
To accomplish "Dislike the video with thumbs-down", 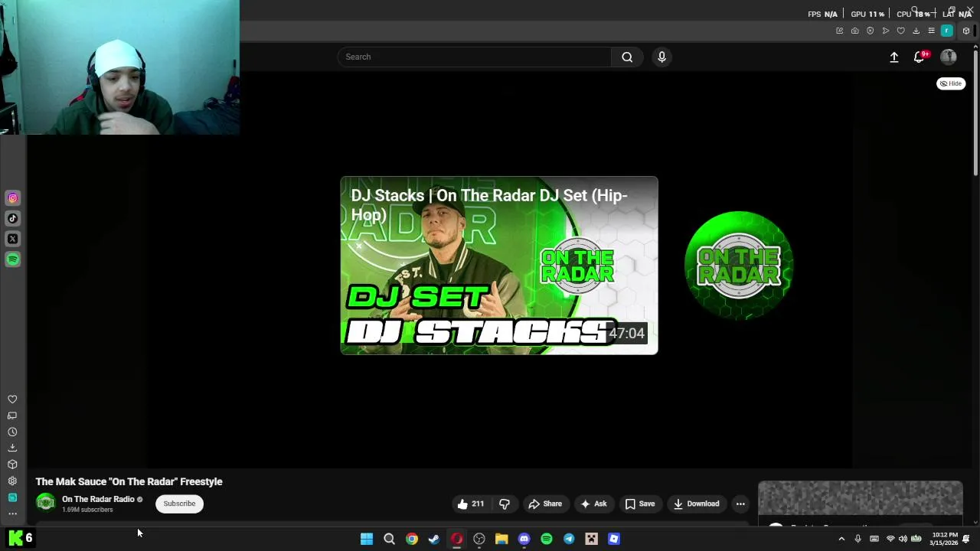I will [x=505, y=504].
